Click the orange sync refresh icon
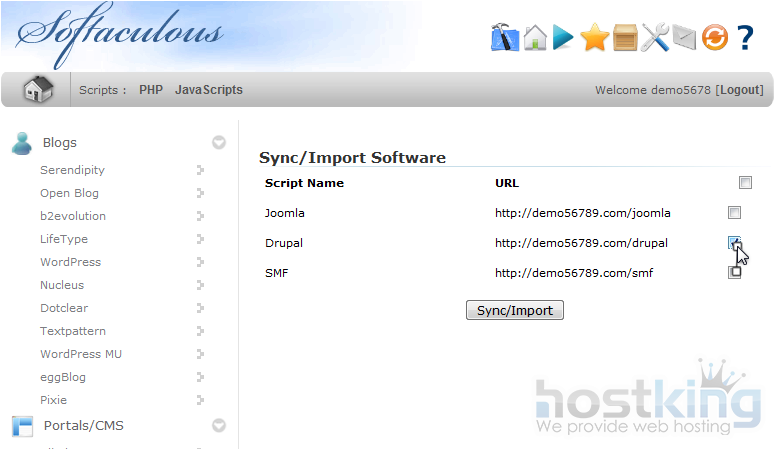This screenshot has width=776, height=450. (714, 38)
